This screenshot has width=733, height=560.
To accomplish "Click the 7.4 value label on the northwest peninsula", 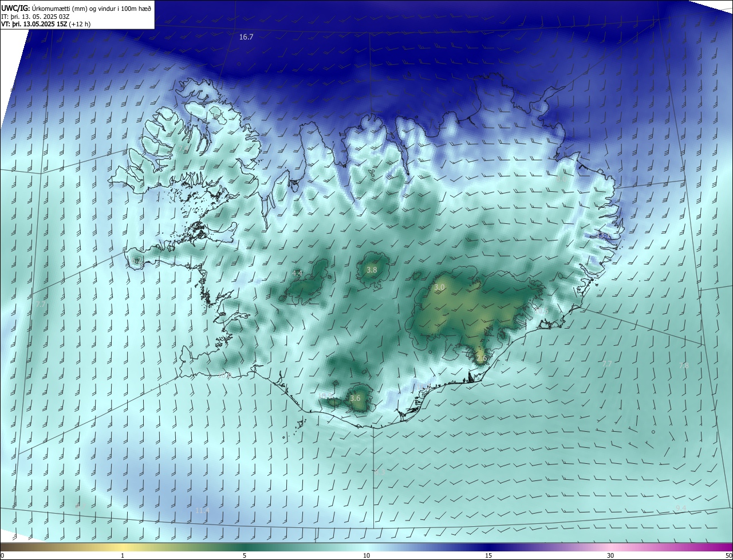I will (184, 148).
